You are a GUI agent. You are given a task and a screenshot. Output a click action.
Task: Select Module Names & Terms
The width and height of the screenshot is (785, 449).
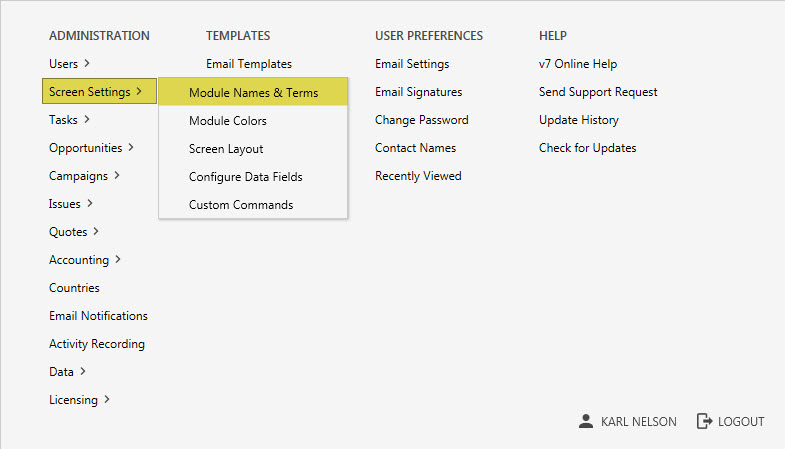coord(253,93)
